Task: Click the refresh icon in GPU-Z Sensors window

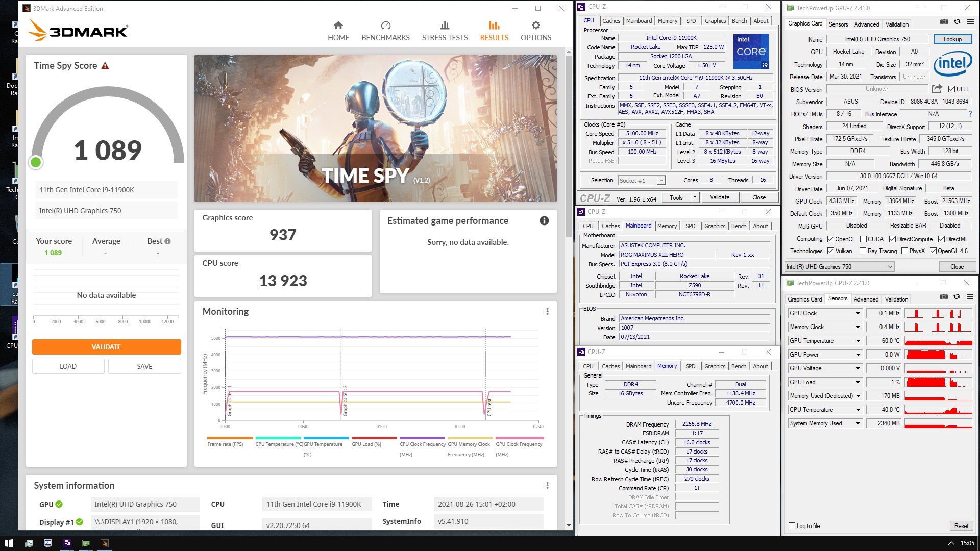Action: (x=957, y=296)
